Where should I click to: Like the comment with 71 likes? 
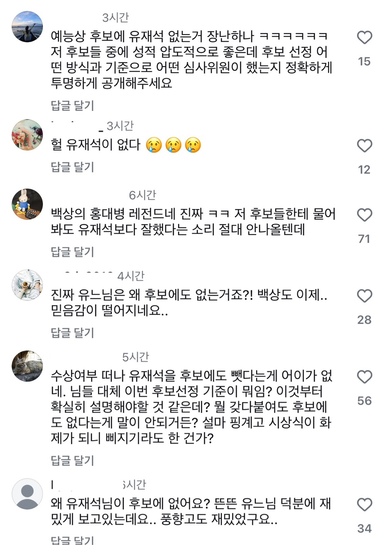pos(364,215)
